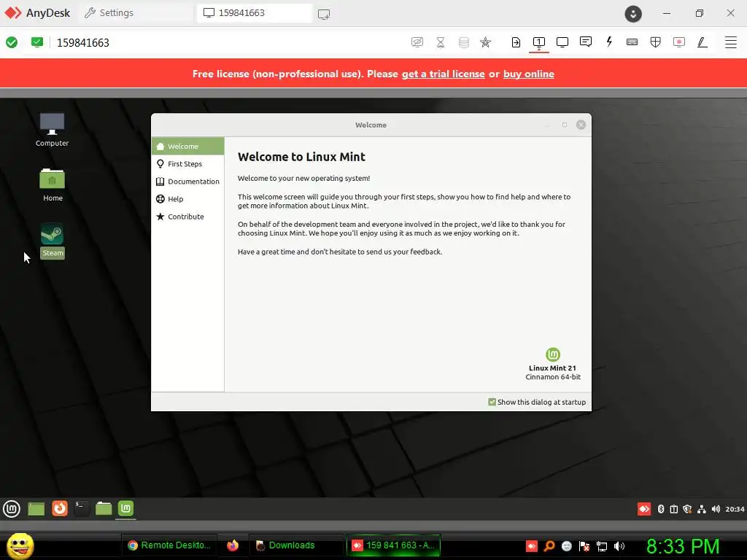Open the keyboard settings icon in AnyDesk toolbar

[x=632, y=42]
